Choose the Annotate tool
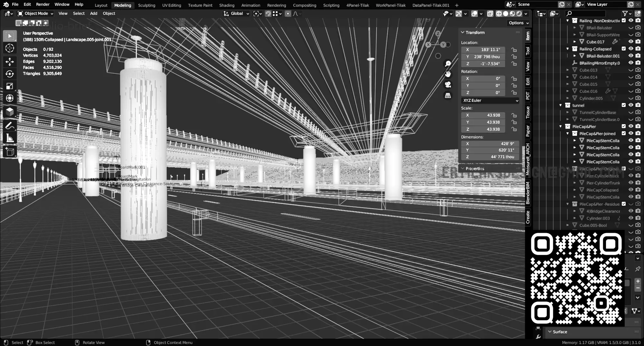Image resolution: width=644 pixels, height=346 pixels. pos(10,125)
